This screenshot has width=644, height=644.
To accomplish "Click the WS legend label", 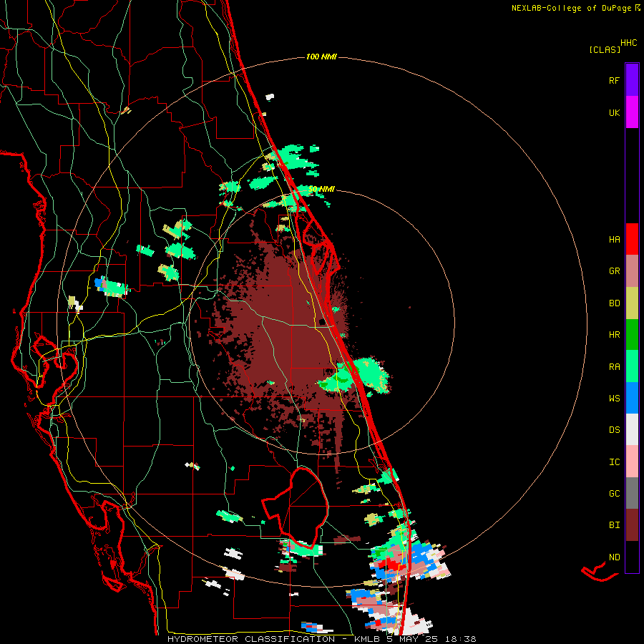I will 614,398.
